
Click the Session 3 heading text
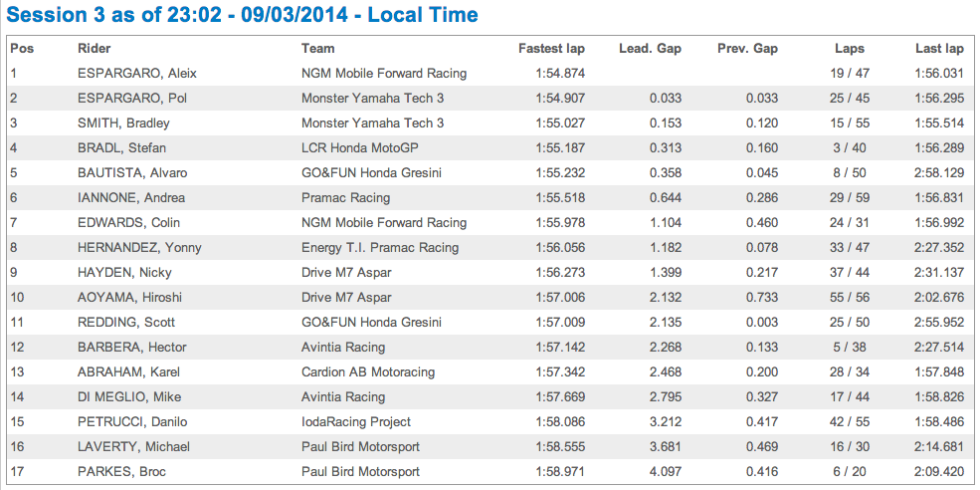[242, 14]
